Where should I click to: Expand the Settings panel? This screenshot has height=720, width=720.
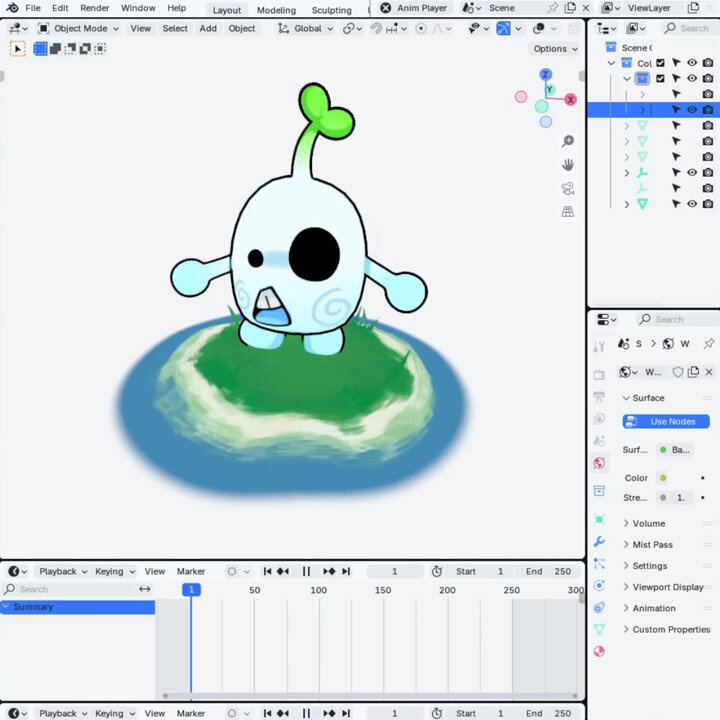pyautogui.click(x=649, y=566)
